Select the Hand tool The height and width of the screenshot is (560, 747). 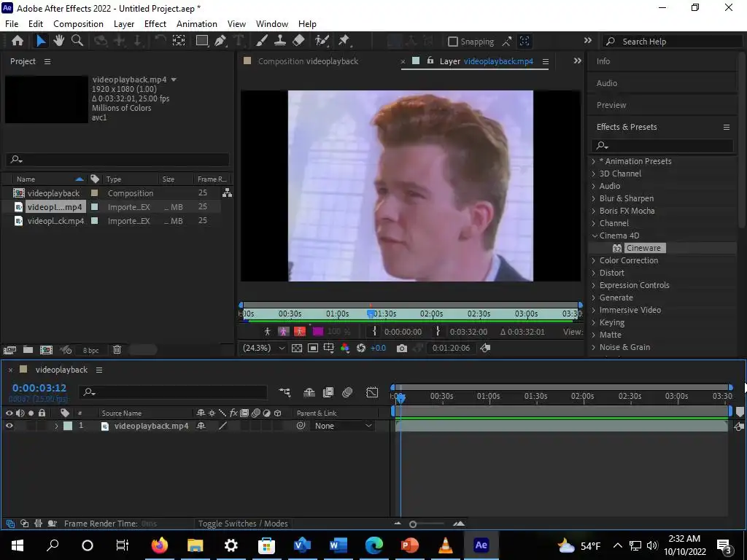coord(59,41)
